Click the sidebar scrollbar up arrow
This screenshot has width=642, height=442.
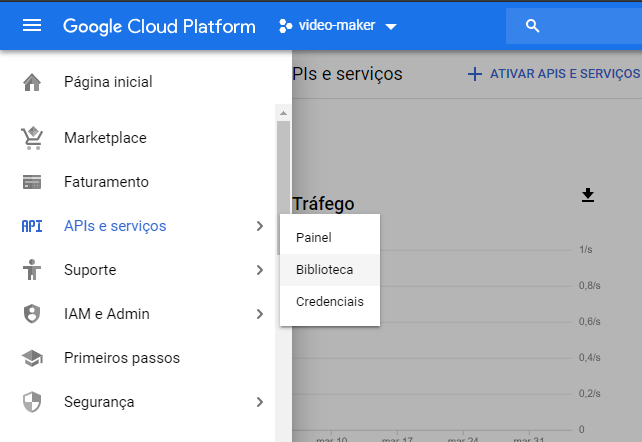point(283,113)
